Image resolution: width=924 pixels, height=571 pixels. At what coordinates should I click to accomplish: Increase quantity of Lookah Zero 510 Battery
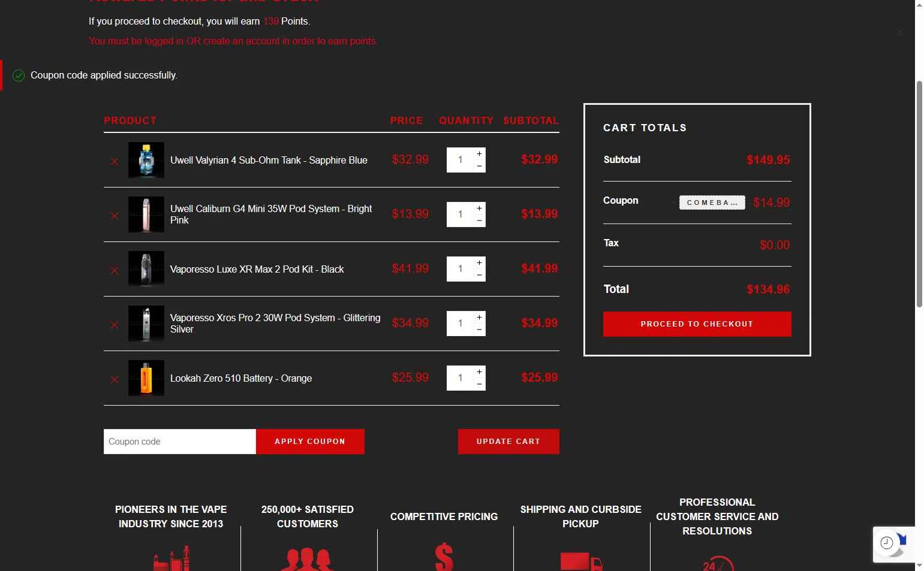[x=479, y=372]
